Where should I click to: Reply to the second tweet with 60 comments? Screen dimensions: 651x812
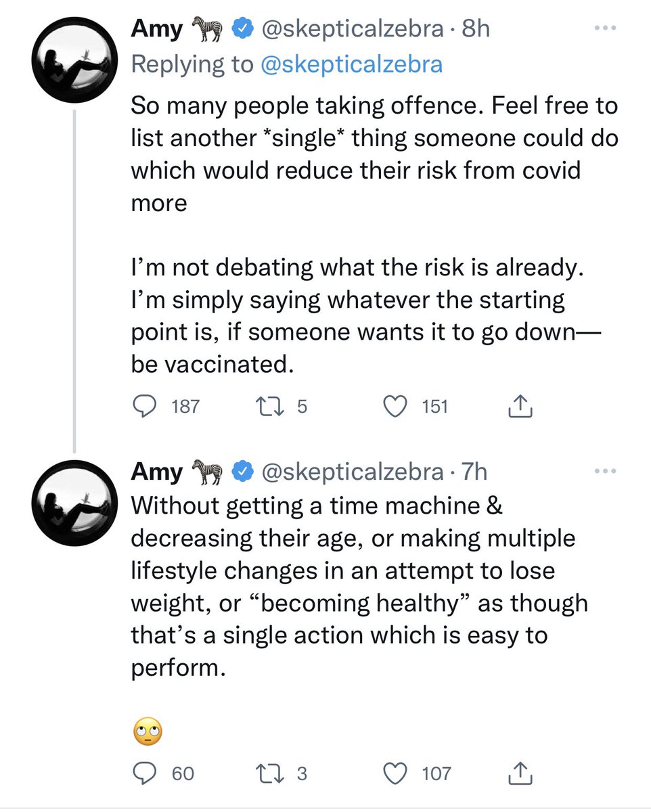click(143, 773)
